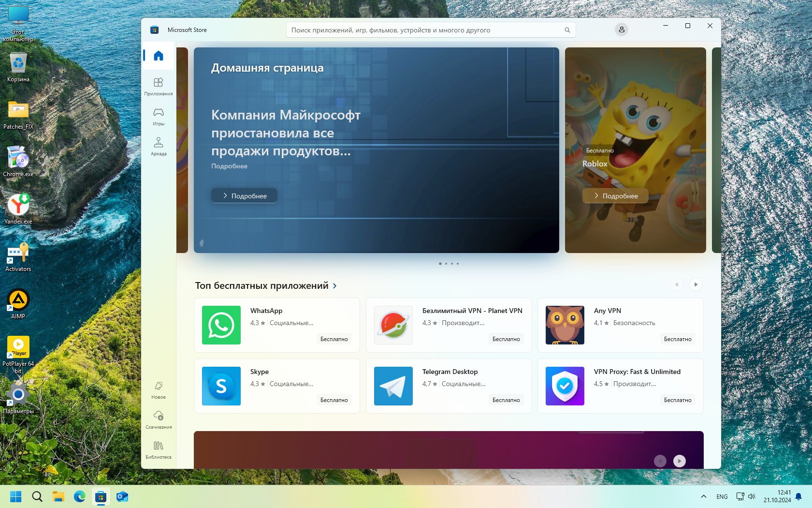Screen dimensions: 812x508
Task: Click the Microsoft Store taskbar icon
Action: [x=101, y=496]
